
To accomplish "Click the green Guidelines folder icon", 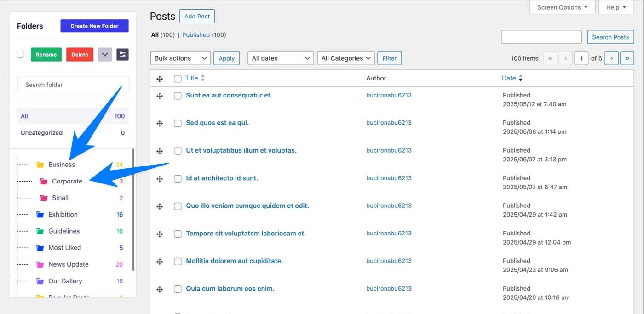I will point(40,231).
